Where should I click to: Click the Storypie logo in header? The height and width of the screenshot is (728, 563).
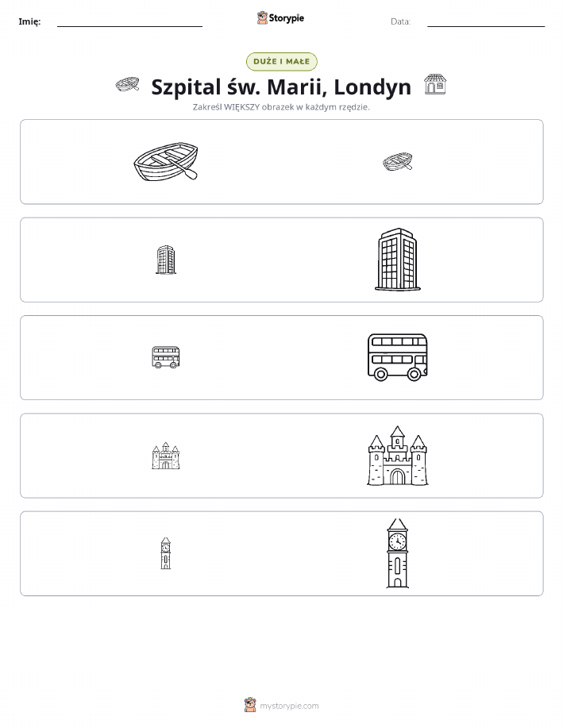coord(280,18)
